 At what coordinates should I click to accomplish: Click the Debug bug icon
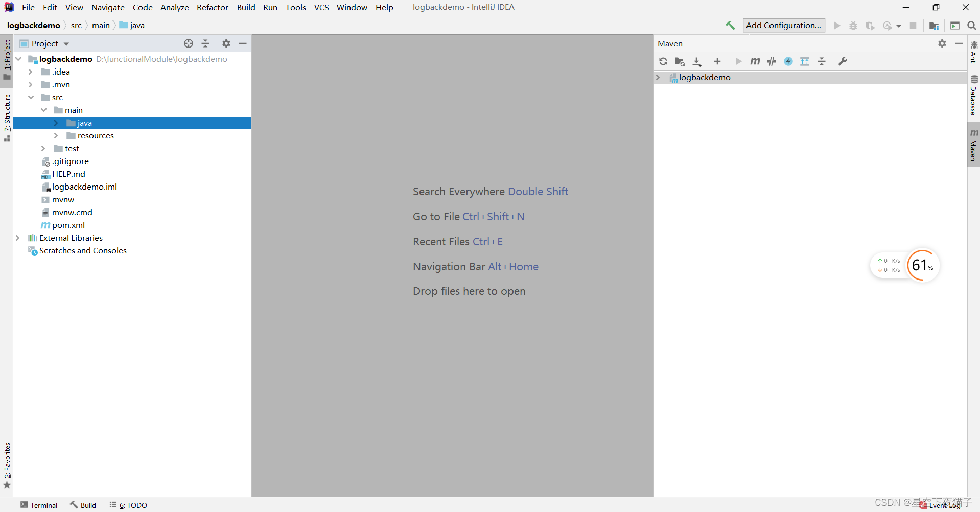(853, 26)
